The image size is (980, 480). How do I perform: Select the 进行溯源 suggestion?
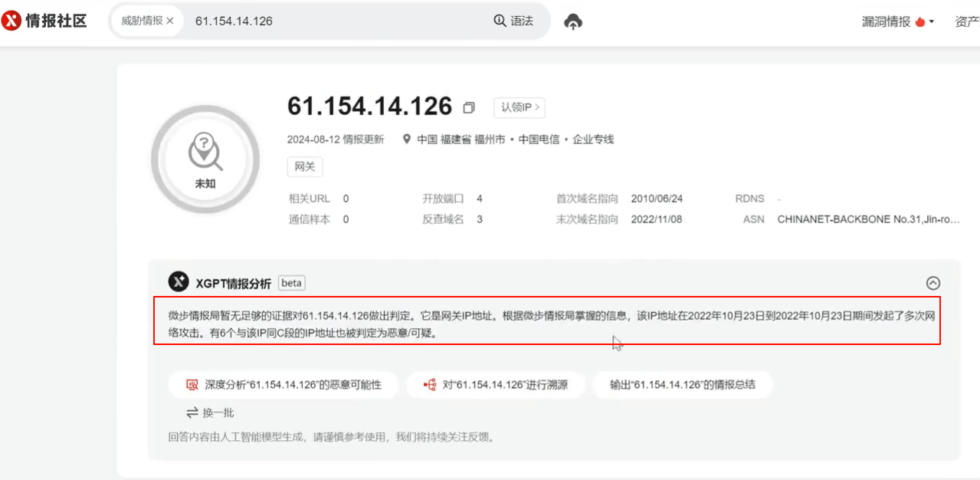497,385
